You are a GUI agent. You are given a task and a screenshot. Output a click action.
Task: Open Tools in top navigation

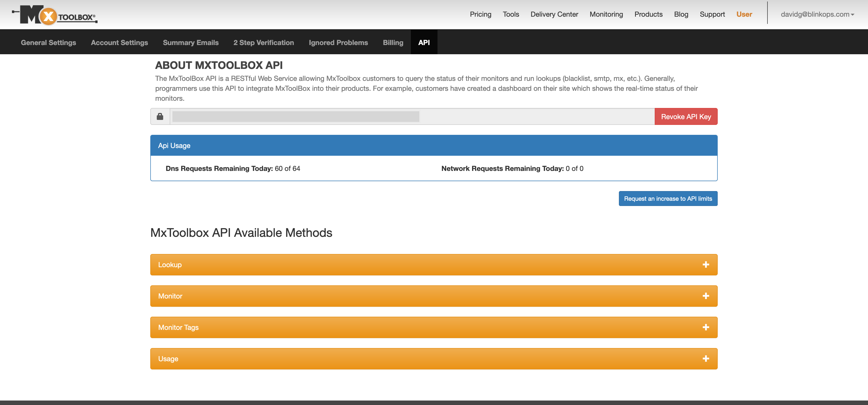pos(511,14)
